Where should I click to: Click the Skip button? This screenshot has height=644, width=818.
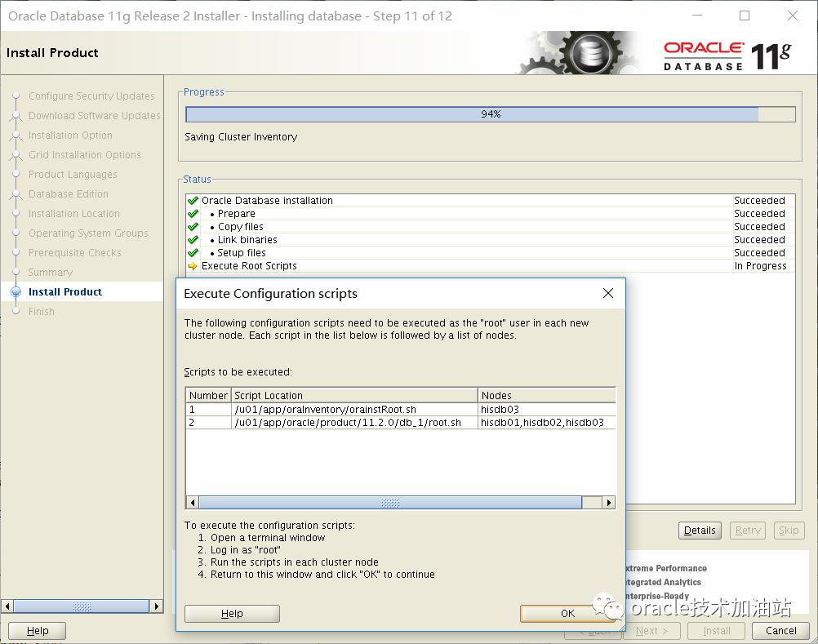click(789, 531)
